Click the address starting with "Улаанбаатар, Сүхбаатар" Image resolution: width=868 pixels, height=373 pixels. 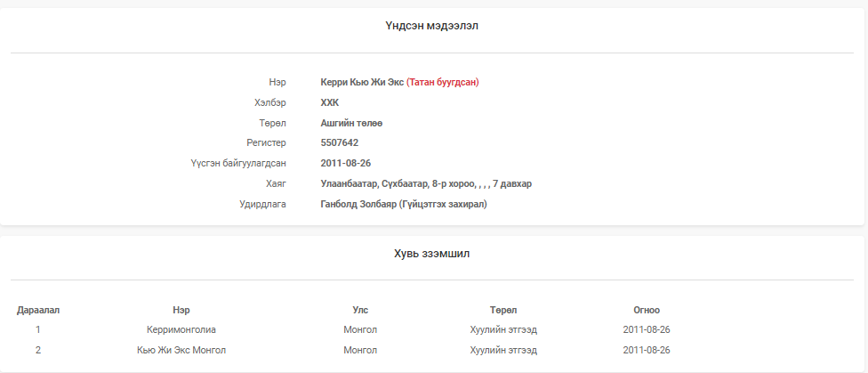[x=426, y=183]
